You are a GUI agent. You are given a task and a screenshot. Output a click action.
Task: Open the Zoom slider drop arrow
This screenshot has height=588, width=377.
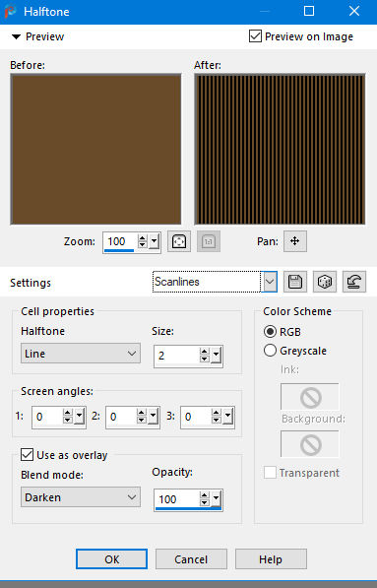pyautogui.click(x=155, y=241)
